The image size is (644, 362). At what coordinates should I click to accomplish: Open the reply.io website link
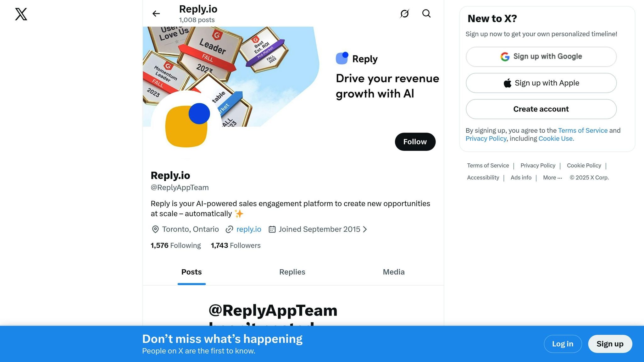(249, 229)
